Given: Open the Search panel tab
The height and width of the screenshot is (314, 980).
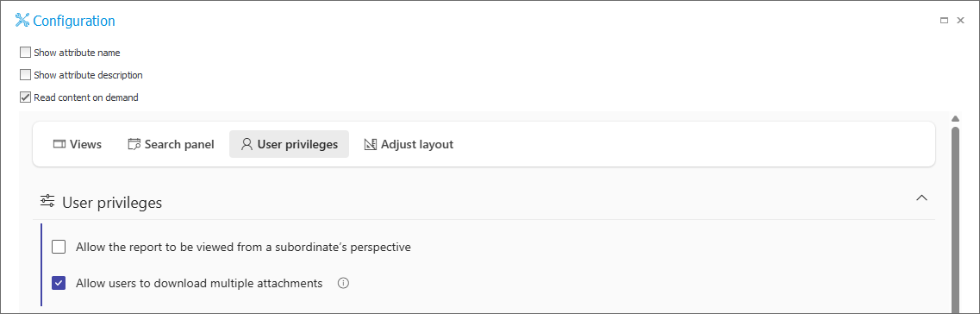Looking at the screenshot, I should (x=172, y=144).
